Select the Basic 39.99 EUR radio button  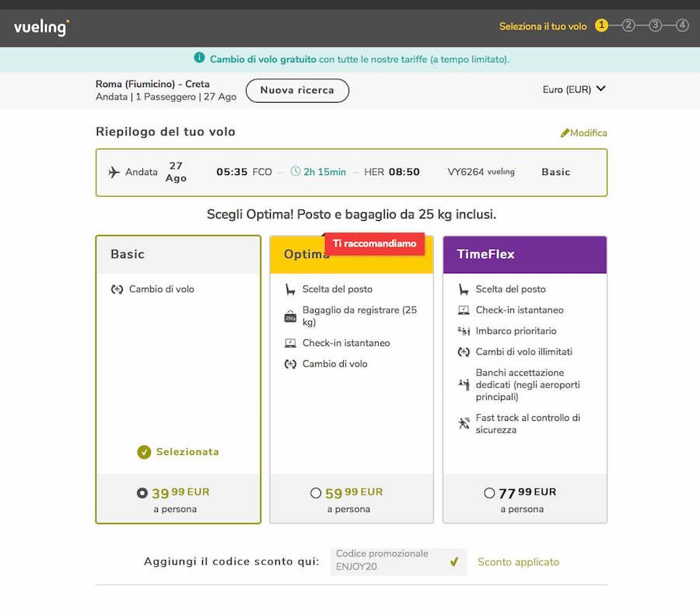142,493
